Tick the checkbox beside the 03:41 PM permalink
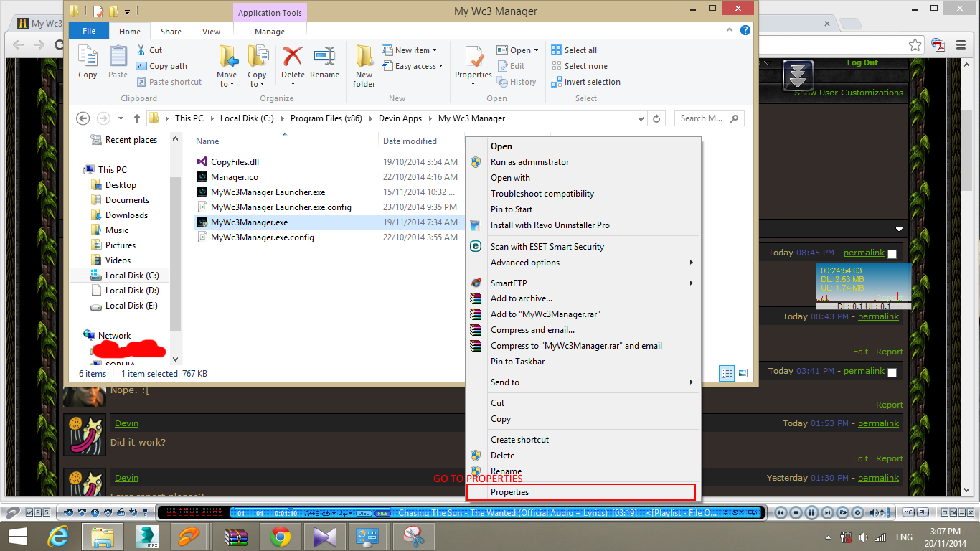The width and height of the screenshot is (980, 551). pos(892,372)
